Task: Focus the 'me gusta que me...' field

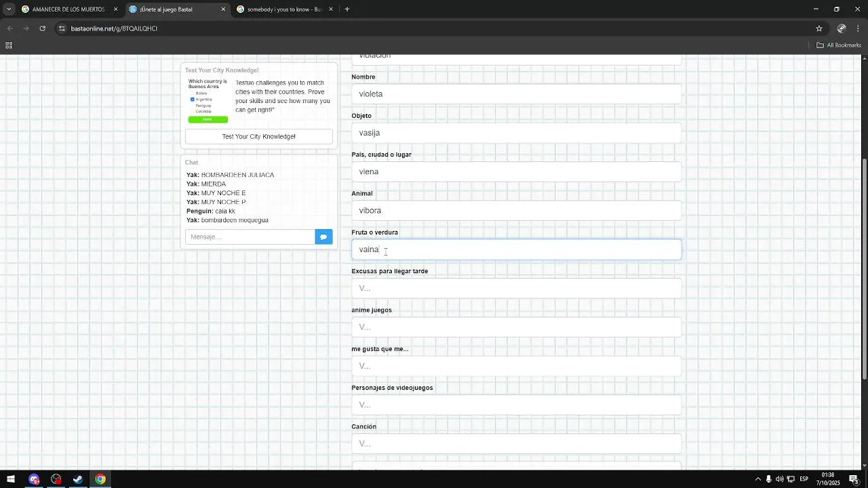Action: pos(516,366)
